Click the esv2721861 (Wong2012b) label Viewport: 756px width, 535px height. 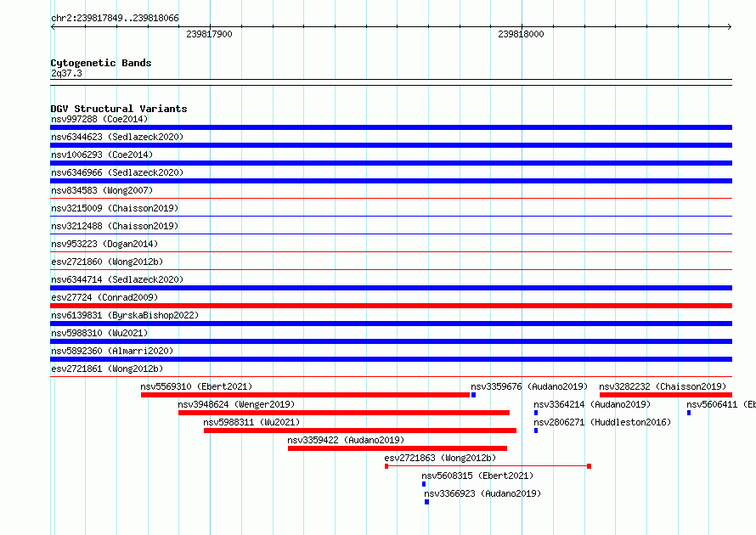click(107, 369)
